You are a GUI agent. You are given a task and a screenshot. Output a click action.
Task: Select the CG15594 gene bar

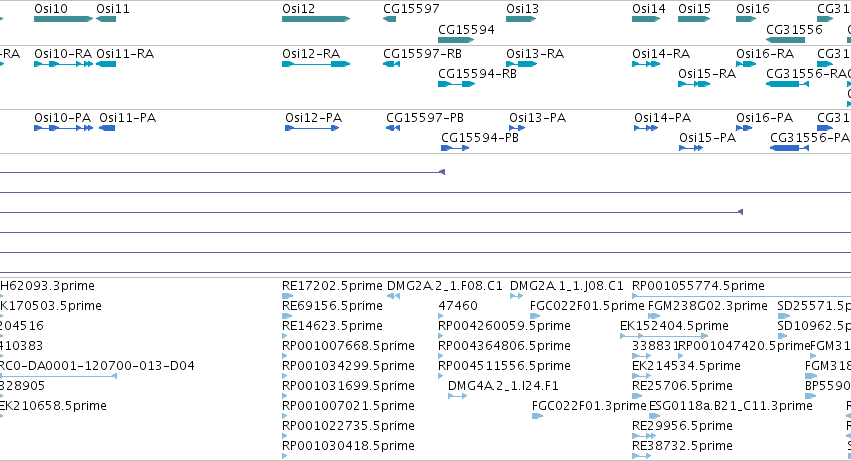pyautogui.click(x=456, y=40)
